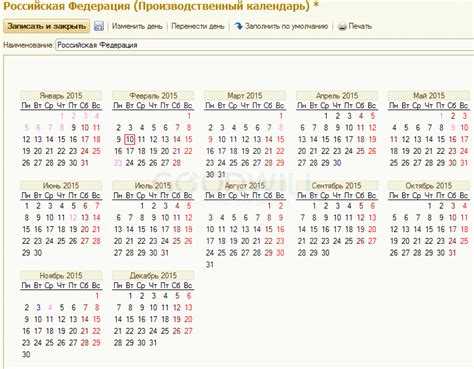Select day 1 in December 2015
474x369 pixels.
pos(130,296)
